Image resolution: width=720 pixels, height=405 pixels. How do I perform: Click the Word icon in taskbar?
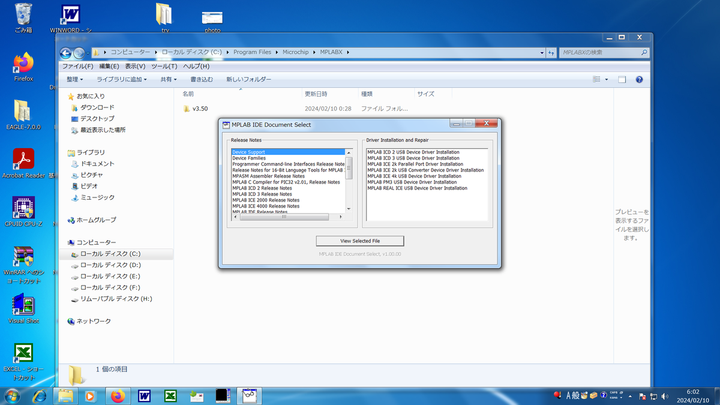[x=144, y=395]
